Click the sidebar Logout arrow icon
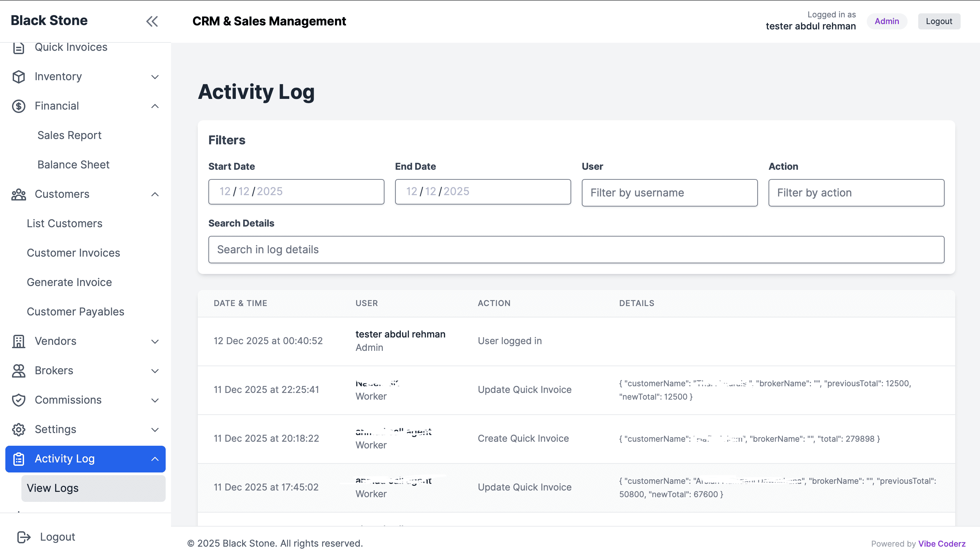 pyautogui.click(x=24, y=537)
